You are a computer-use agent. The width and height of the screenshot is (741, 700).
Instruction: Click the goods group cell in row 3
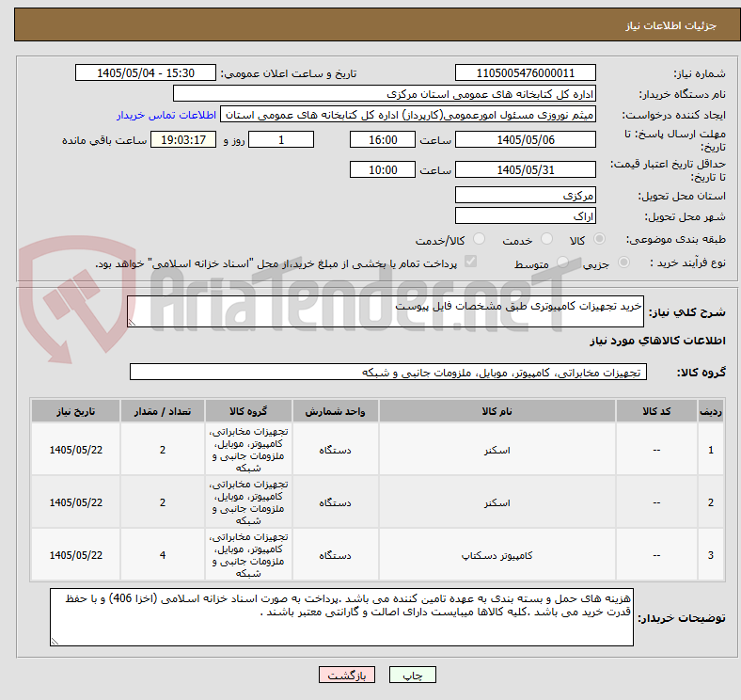[248, 555]
